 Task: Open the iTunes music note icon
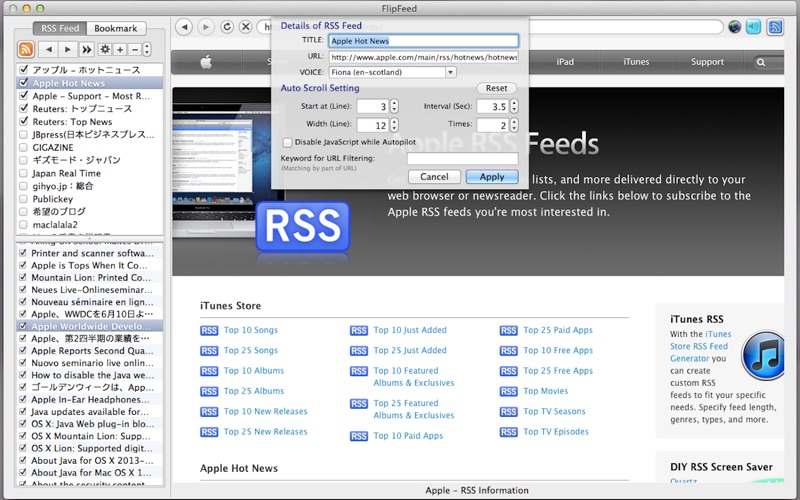click(765, 355)
